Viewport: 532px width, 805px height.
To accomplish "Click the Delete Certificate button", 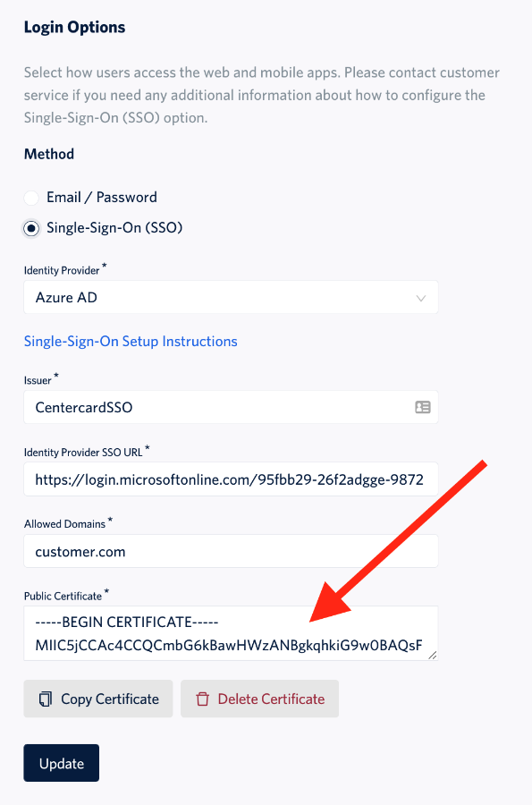I will coord(259,699).
